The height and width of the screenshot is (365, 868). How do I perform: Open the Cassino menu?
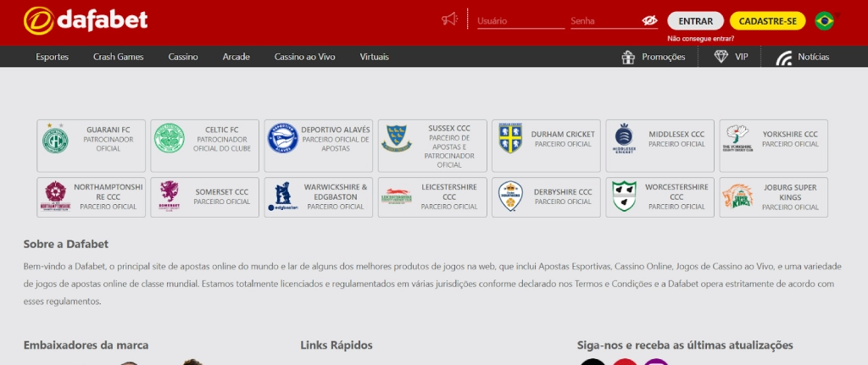point(183,57)
